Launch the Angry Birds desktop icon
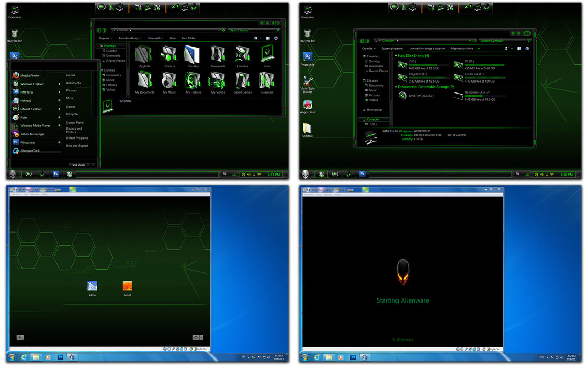This screenshot has height=371, width=588. click(x=308, y=107)
